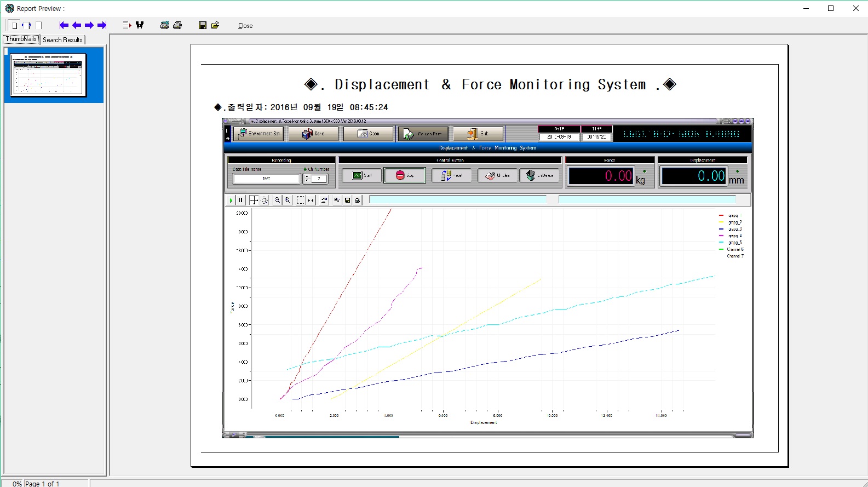Image resolution: width=868 pixels, height=487 pixels.
Task: Go to the previous report page
Action: [x=77, y=25]
